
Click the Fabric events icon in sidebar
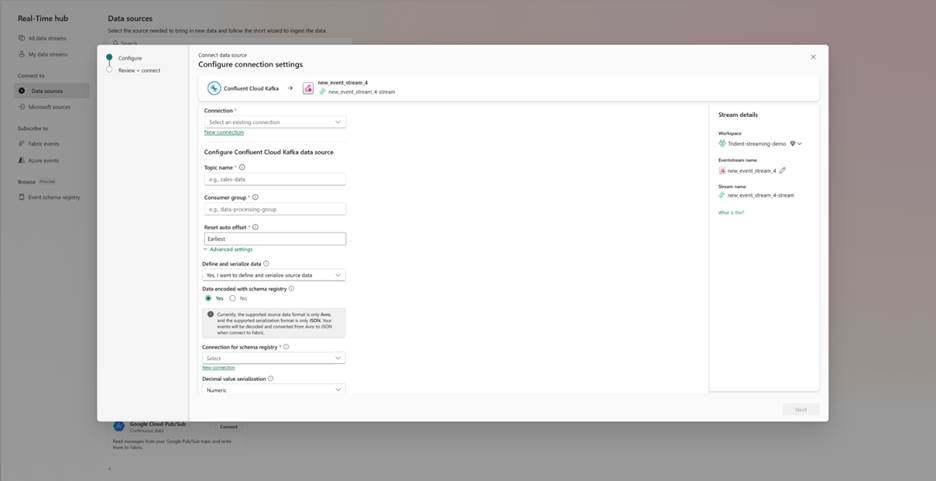(22, 143)
